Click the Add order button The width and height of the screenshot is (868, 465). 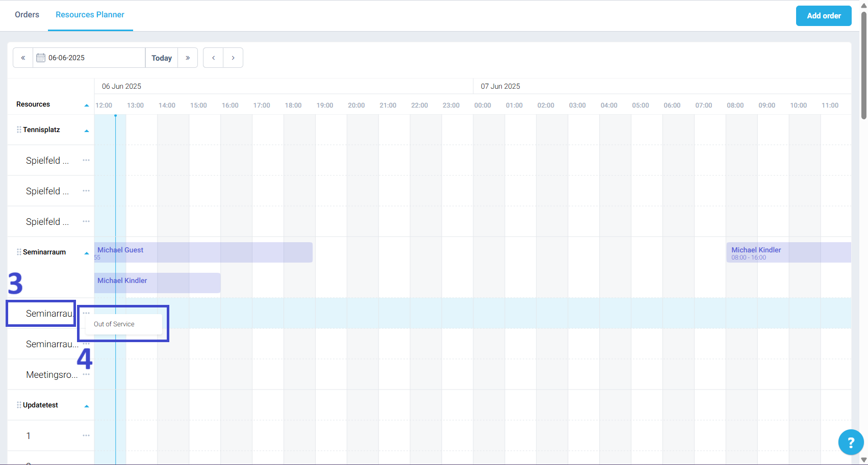(x=824, y=16)
